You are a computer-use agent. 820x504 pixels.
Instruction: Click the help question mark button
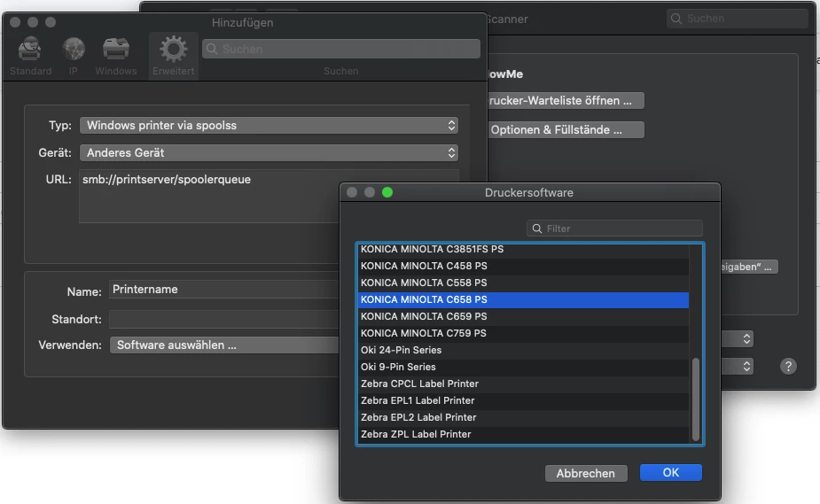(788, 366)
